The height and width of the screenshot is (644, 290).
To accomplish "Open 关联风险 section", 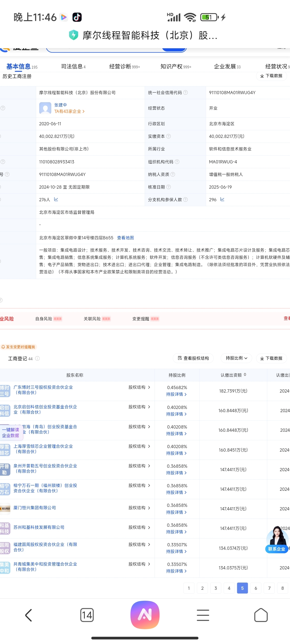I will point(97,319).
